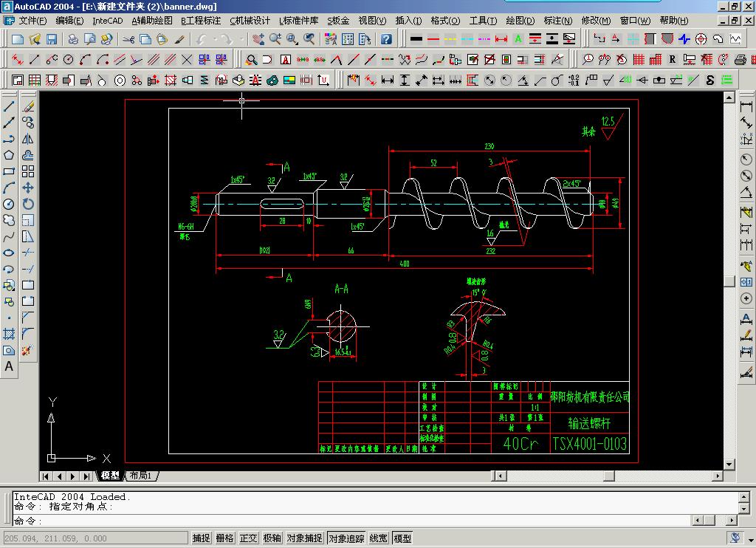Open status bar tray settings arrow

pos(751,539)
